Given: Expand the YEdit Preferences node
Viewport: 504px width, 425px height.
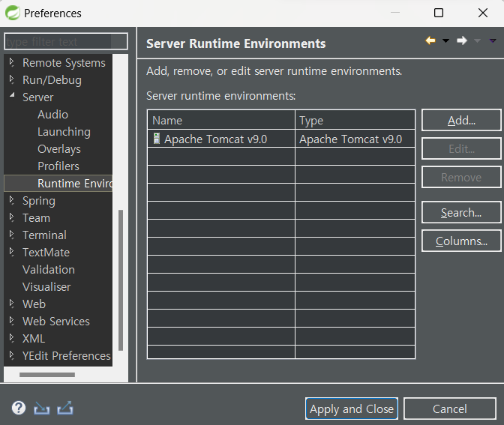Looking at the screenshot, I should 11,355.
